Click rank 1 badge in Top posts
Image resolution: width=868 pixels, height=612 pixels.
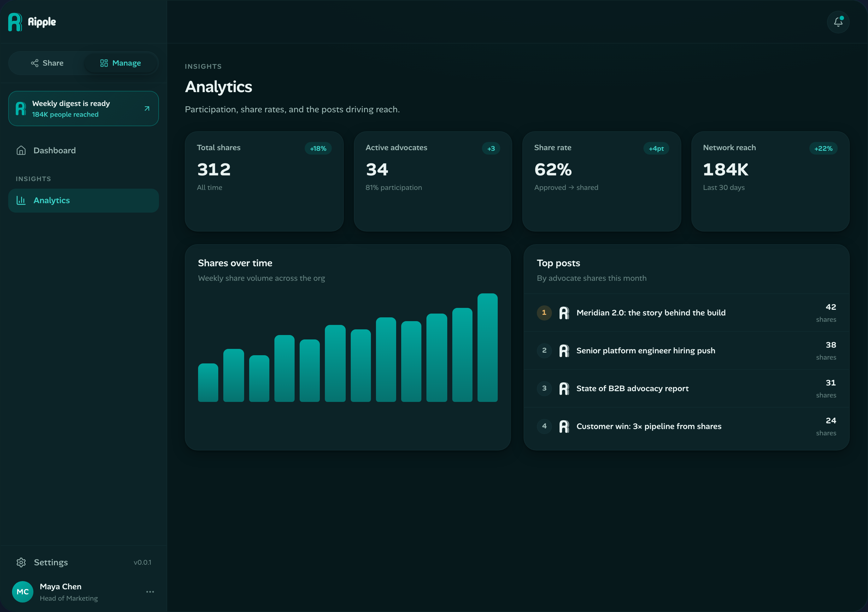point(544,313)
